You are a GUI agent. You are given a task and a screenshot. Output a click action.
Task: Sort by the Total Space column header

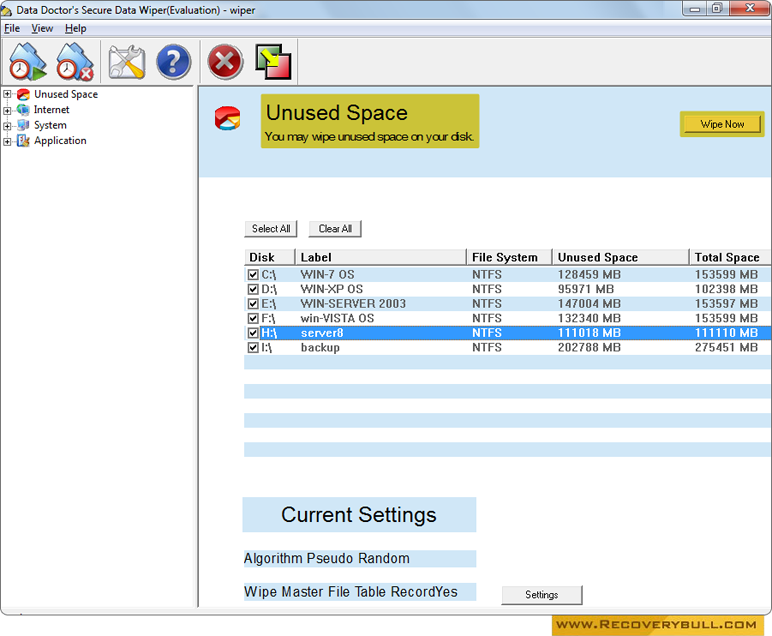point(730,257)
